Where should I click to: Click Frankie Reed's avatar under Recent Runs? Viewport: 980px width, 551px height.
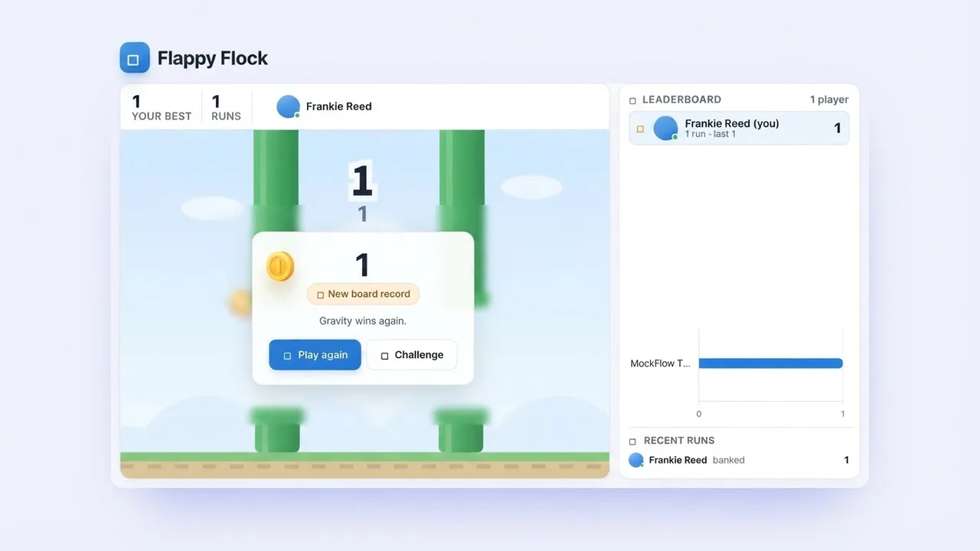pos(636,460)
